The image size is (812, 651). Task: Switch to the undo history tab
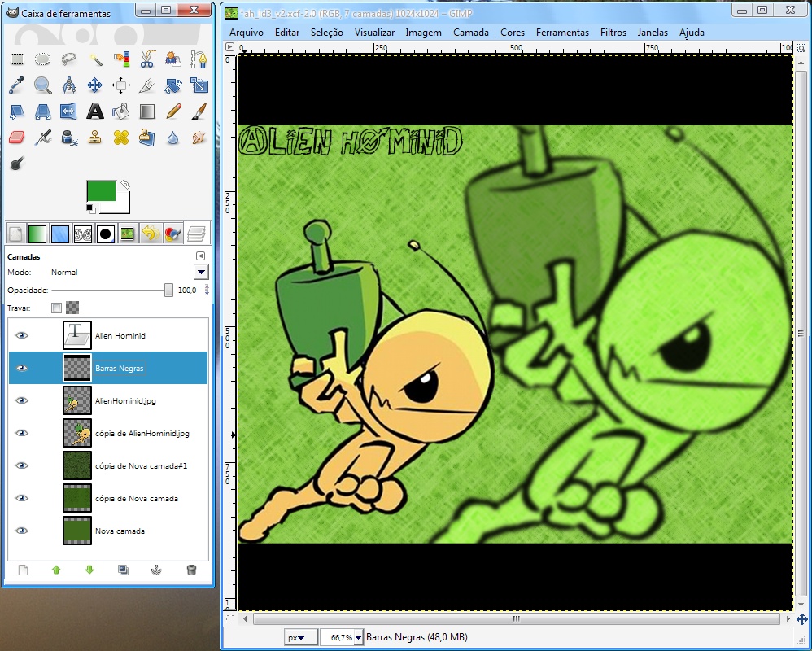click(x=151, y=234)
